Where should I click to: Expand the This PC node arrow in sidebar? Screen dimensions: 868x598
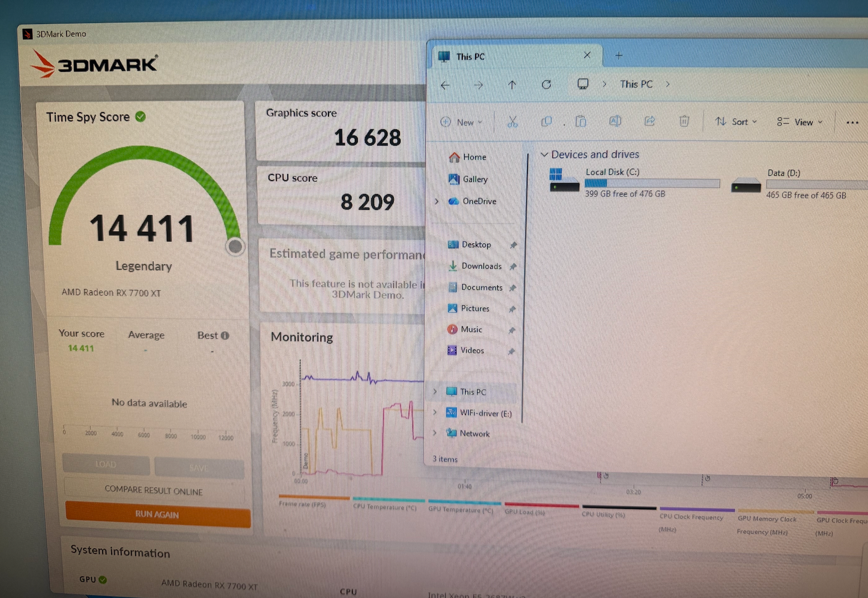click(x=435, y=391)
